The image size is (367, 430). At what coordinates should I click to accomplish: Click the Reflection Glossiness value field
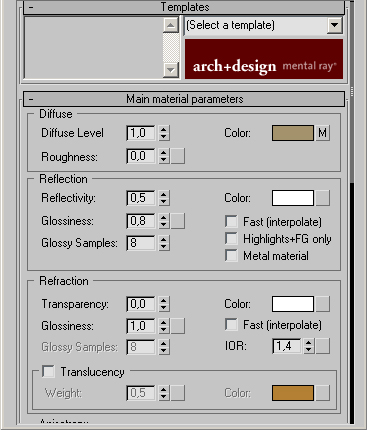coord(141,221)
